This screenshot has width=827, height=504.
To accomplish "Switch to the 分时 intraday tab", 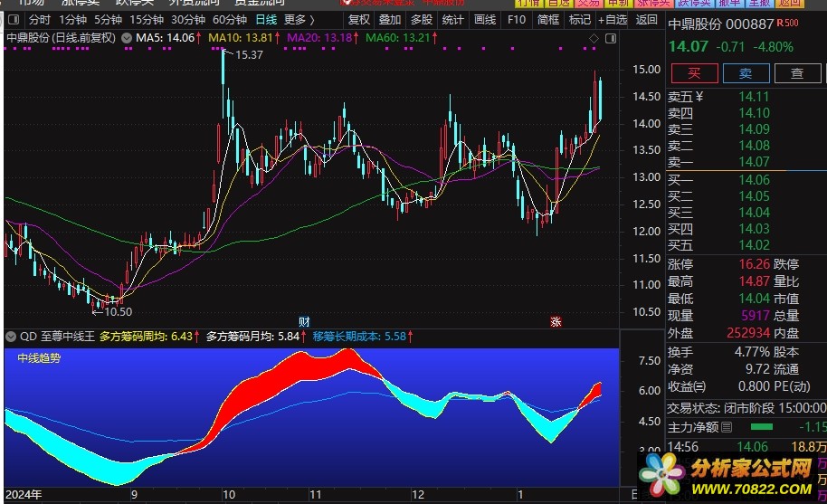I will (40, 20).
